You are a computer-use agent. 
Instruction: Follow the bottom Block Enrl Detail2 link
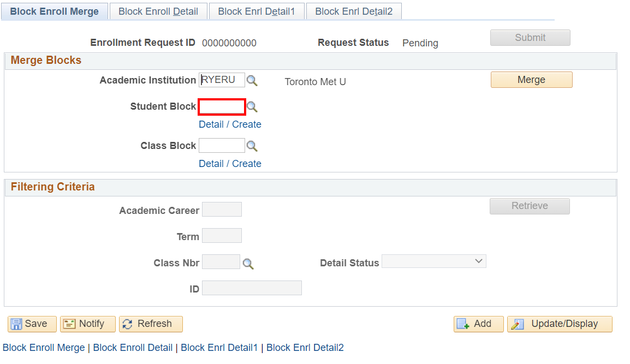click(305, 348)
